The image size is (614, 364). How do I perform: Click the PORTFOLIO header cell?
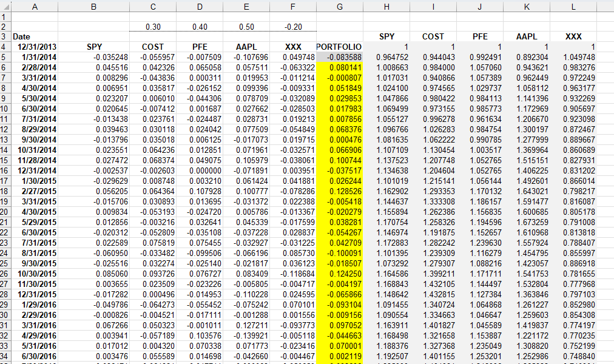tap(340, 45)
